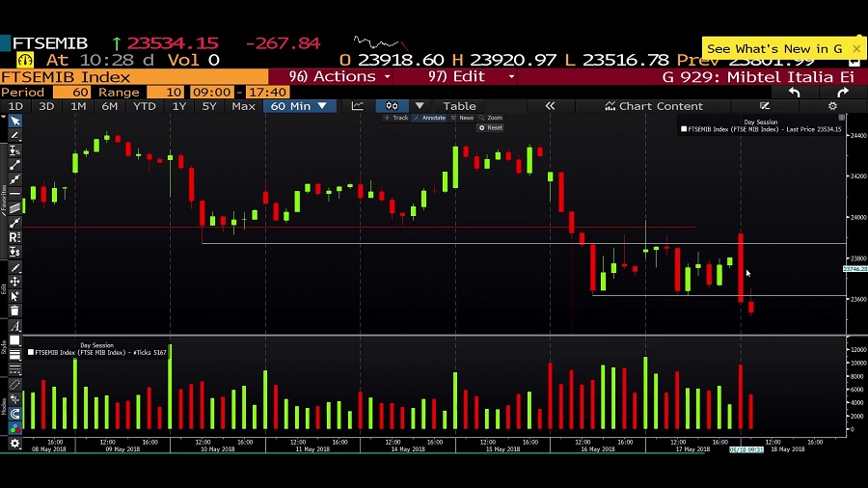This screenshot has height=488, width=868.
Task: Select the trend line drawing tool
Action: 14,165
